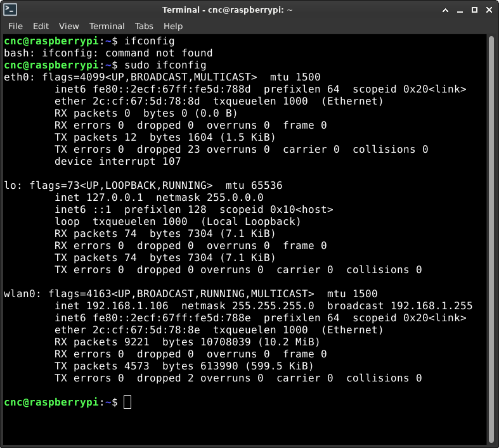Screen dimensions: 499x448
Task: Click the wlan0 MAC address 2c:cf:67:5d:78:8e
Action: [146, 330]
